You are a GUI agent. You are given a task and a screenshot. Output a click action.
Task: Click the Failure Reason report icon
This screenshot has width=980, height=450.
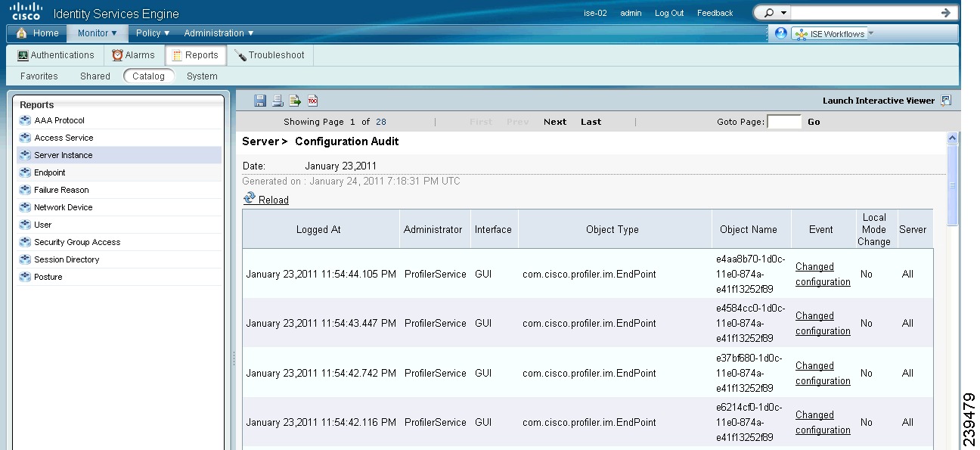25,190
